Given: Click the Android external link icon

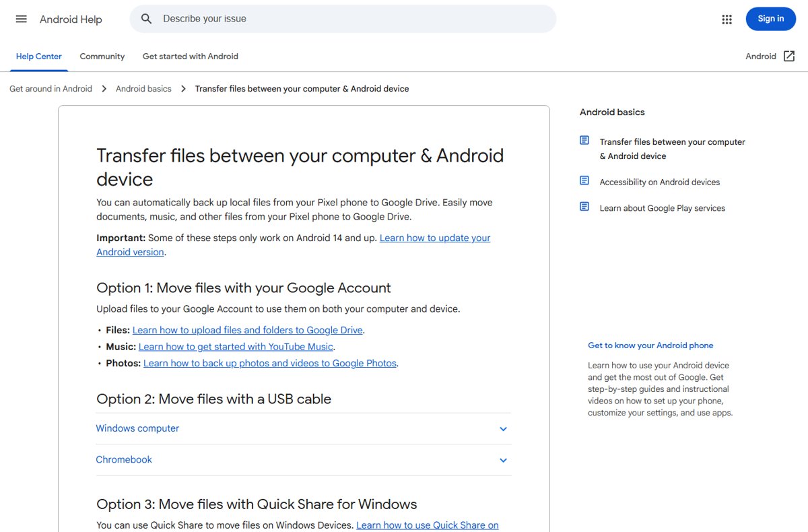Looking at the screenshot, I should point(789,57).
